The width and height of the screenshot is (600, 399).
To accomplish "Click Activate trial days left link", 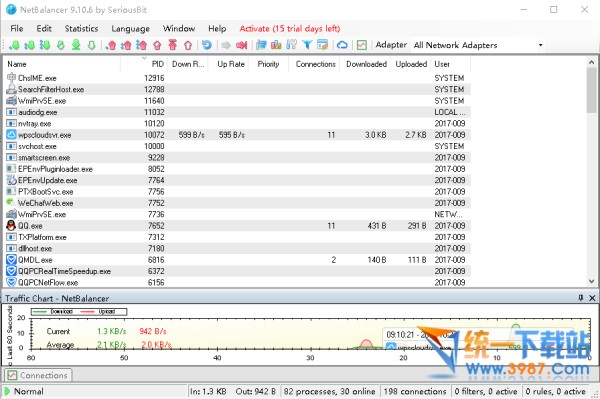I will point(290,29).
